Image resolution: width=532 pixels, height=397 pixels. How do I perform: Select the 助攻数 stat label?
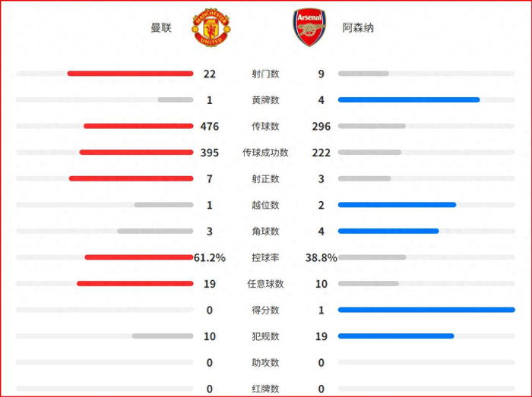(265, 362)
